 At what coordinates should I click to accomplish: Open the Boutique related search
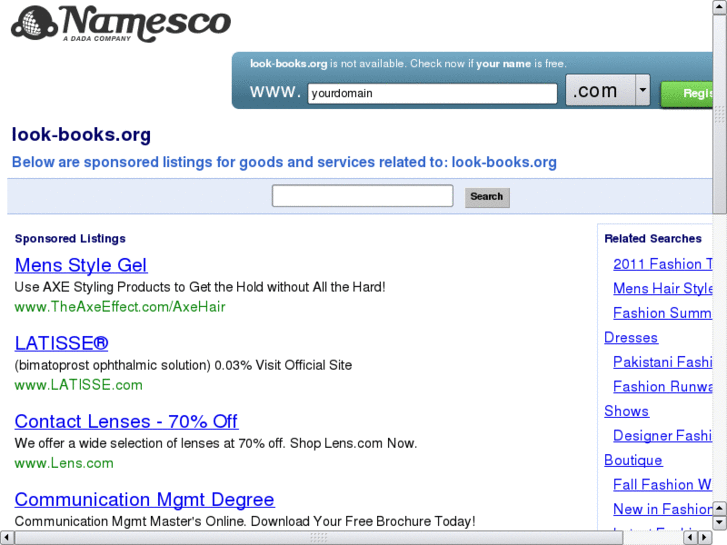pyautogui.click(x=633, y=460)
